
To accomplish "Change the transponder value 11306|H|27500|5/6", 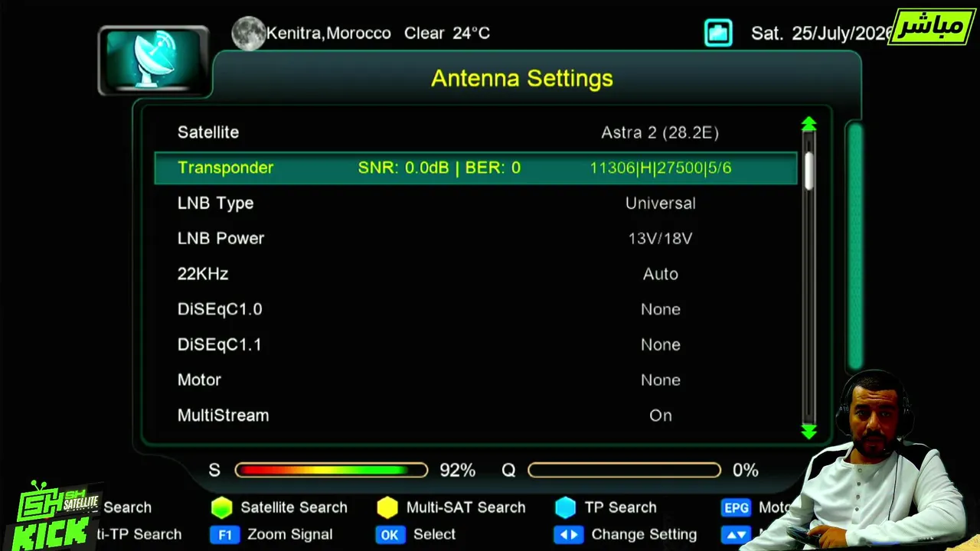I will pos(661,168).
